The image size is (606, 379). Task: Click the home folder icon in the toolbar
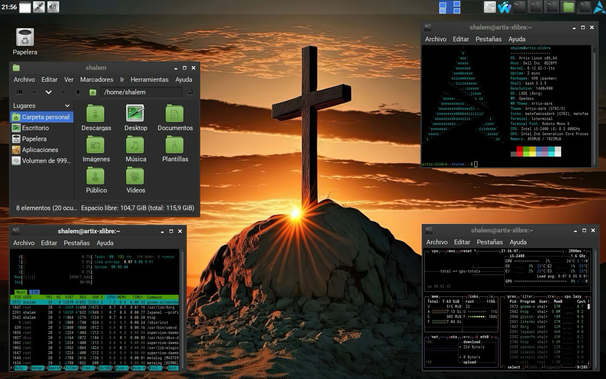[93, 92]
